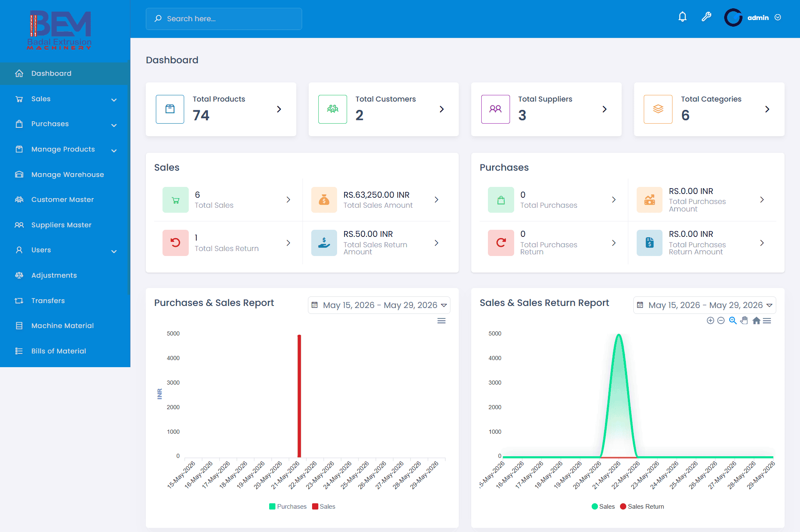
Task: Click the Total Sales Amount money bag icon
Action: [324, 200]
